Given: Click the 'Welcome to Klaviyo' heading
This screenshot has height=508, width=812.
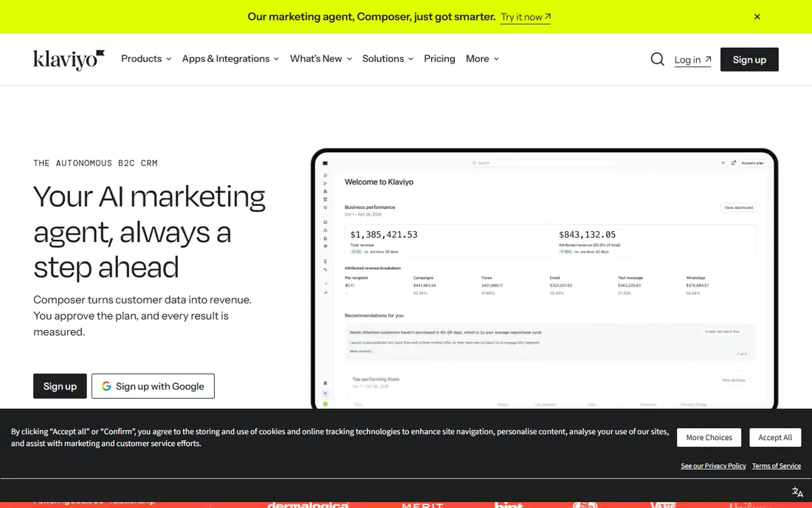Looking at the screenshot, I should pyautogui.click(x=379, y=182).
